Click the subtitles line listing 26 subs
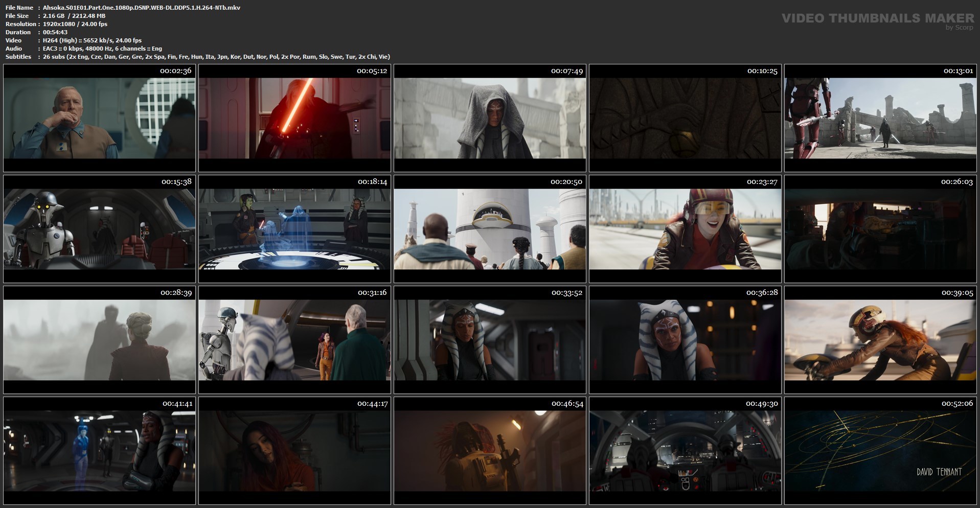Image resolution: width=980 pixels, height=508 pixels. [217, 57]
